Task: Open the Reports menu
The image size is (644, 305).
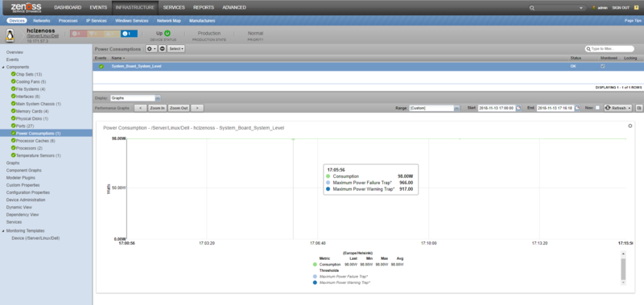Action: tap(204, 7)
